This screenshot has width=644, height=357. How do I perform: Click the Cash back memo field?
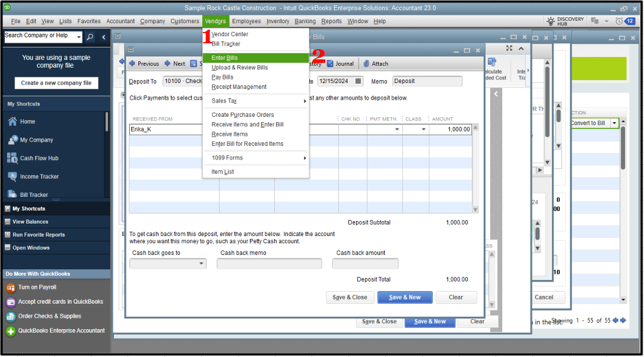click(269, 263)
